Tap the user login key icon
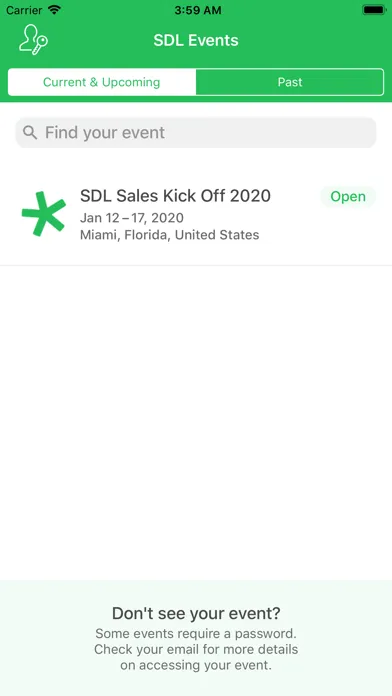The image size is (392, 696). [33, 40]
